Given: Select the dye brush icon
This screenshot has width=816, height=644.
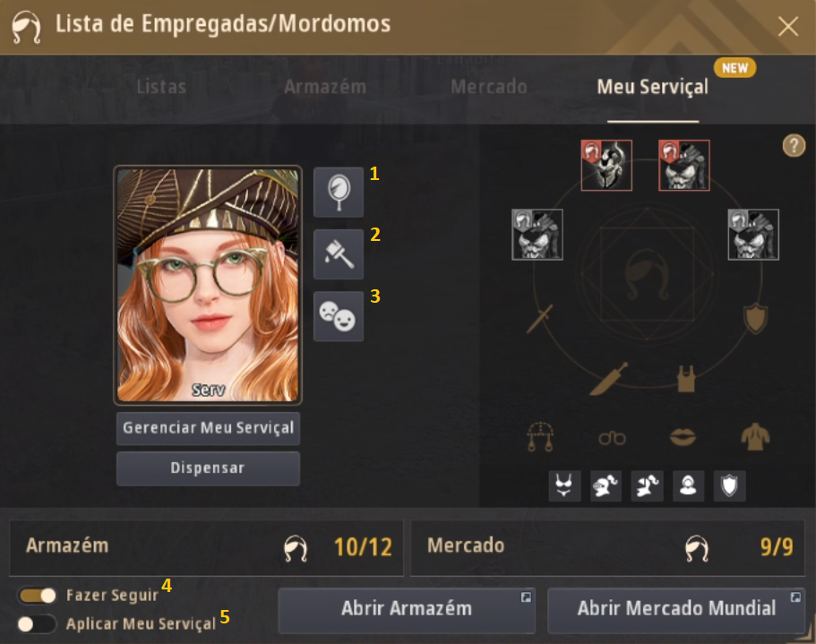Looking at the screenshot, I should pos(339,253).
